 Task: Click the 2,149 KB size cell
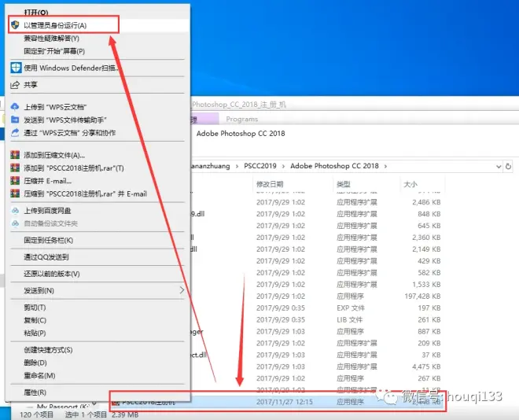(x=426, y=249)
